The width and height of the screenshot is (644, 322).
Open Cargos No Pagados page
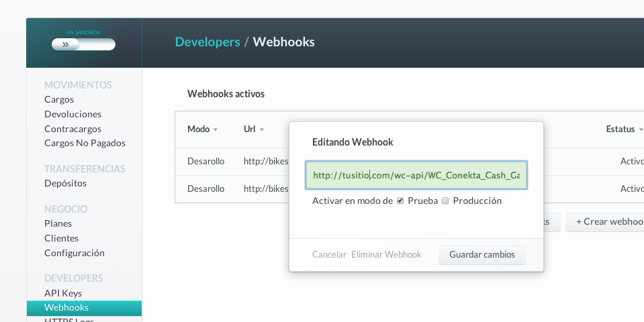pyautogui.click(x=85, y=143)
